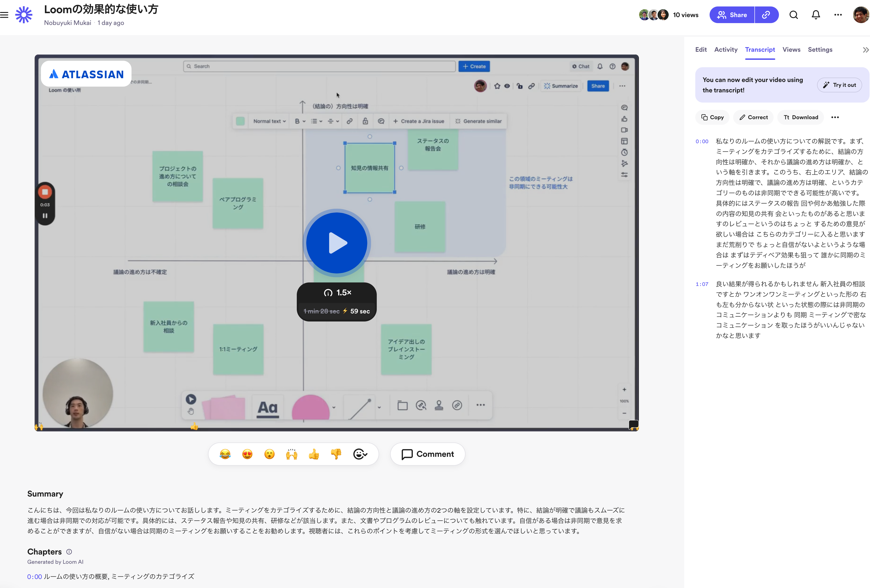Open the Chapters info icon
The width and height of the screenshot is (870, 588).
[69, 552]
